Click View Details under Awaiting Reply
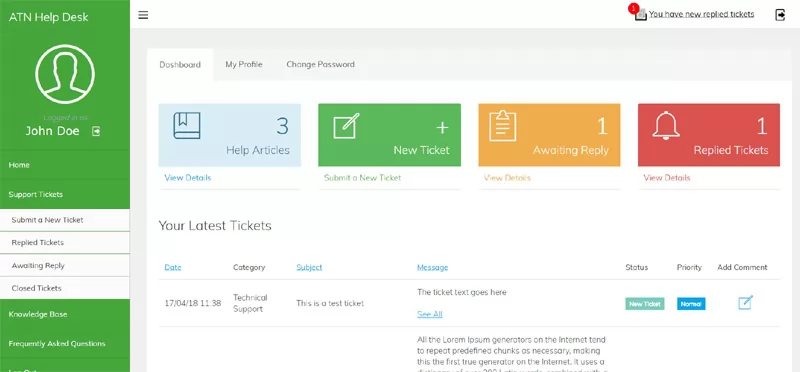800x372 pixels. [507, 178]
